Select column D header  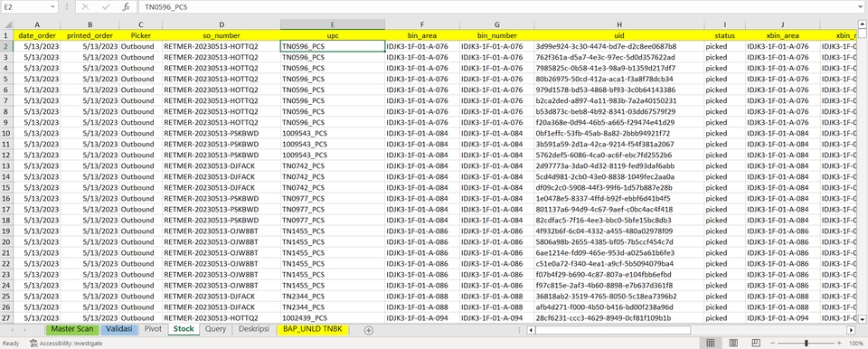click(222, 24)
